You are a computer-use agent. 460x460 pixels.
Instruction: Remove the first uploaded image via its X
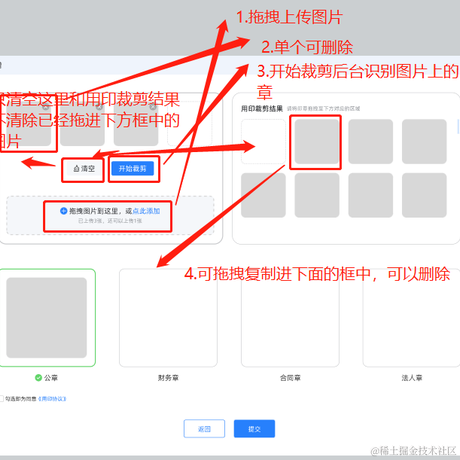tap(46, 107)
